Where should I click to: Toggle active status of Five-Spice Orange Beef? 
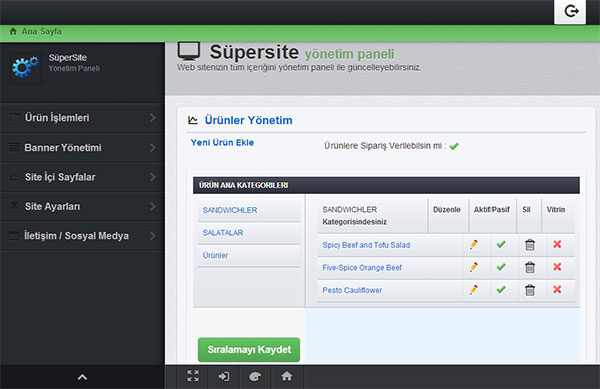coord(501,267)
